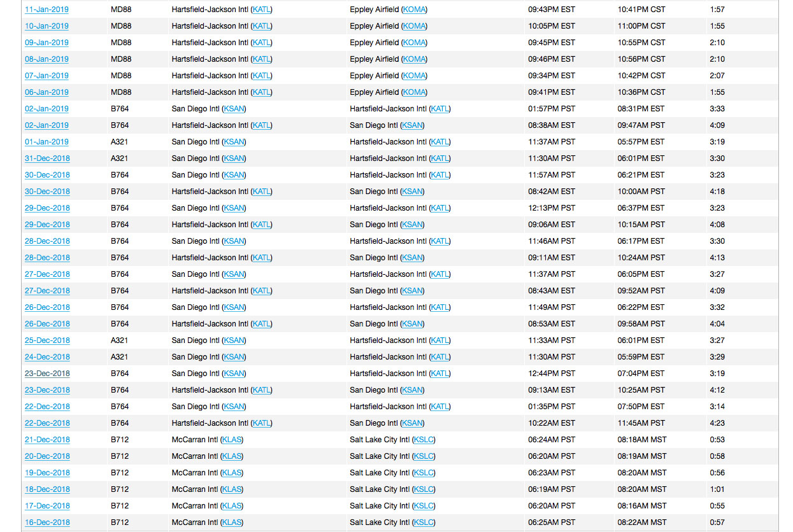Click the 16-Dec-2018 date link

[47, 522]
